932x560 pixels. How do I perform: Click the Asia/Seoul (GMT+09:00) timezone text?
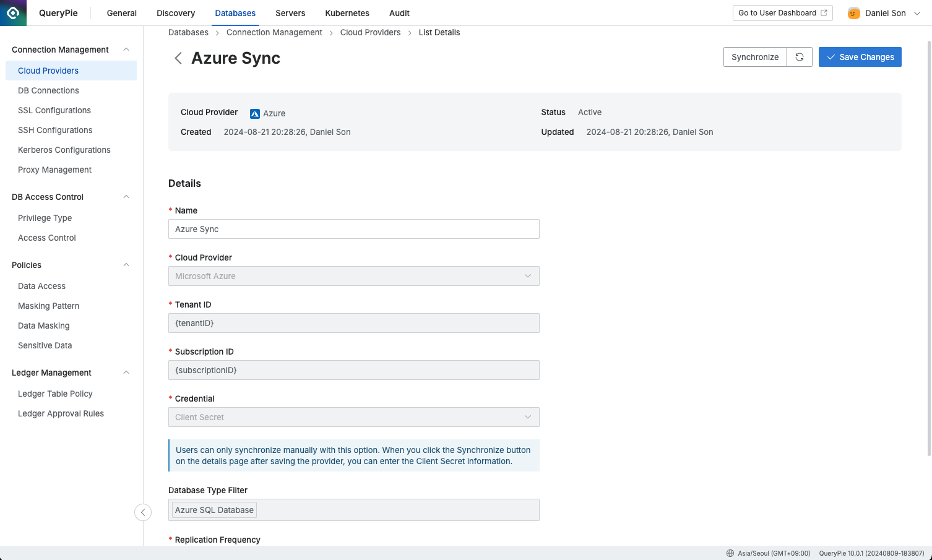(x=774, y=553)
